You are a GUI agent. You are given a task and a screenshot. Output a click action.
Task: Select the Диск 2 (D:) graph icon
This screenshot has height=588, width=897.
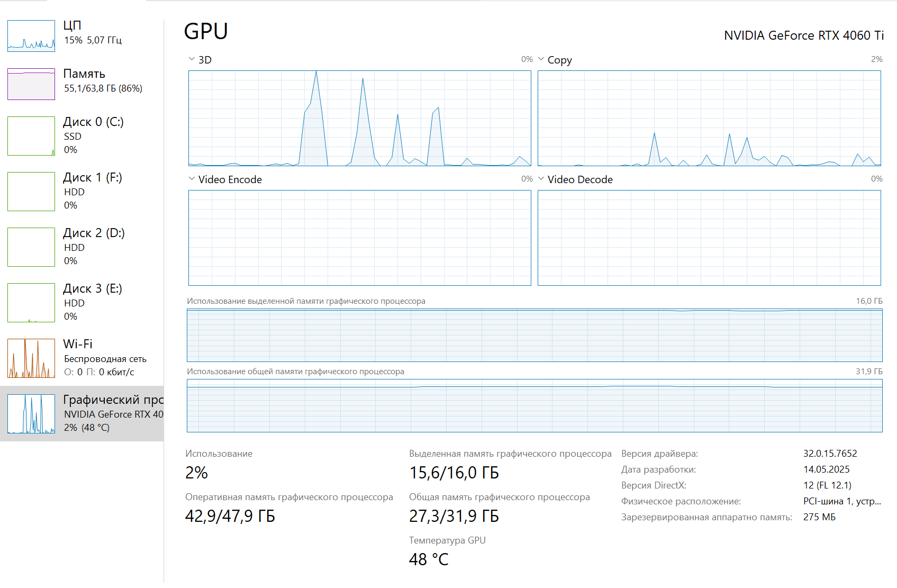(31, 247)
